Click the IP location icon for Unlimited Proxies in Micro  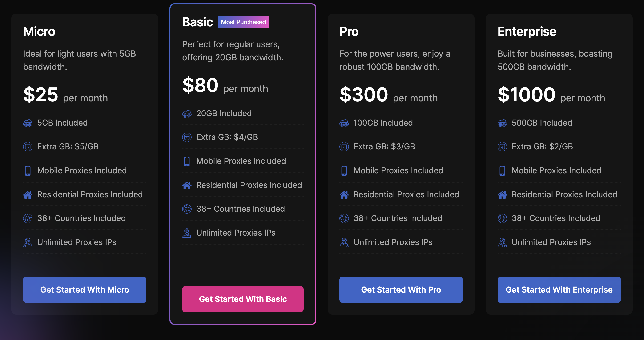point(28,242)
